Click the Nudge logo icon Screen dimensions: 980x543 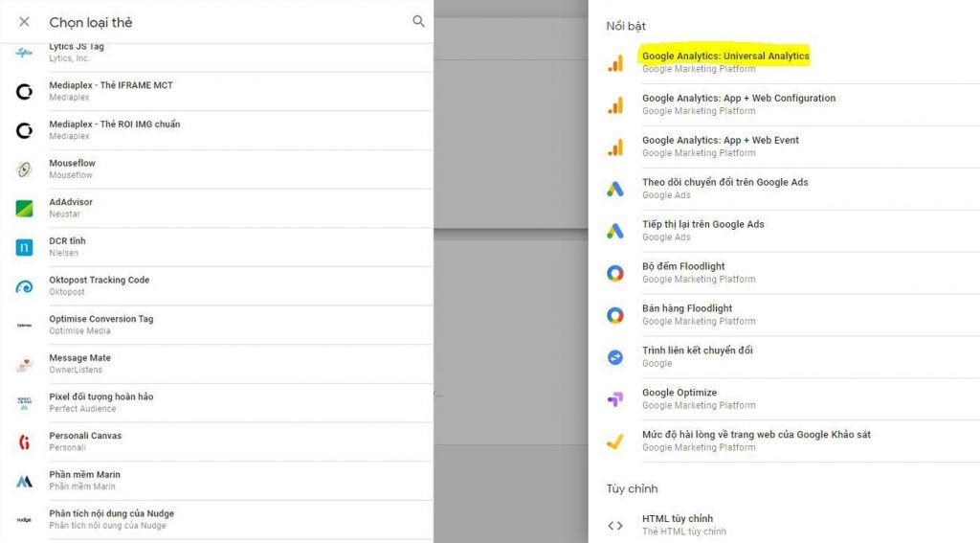(x=24, y=520)
